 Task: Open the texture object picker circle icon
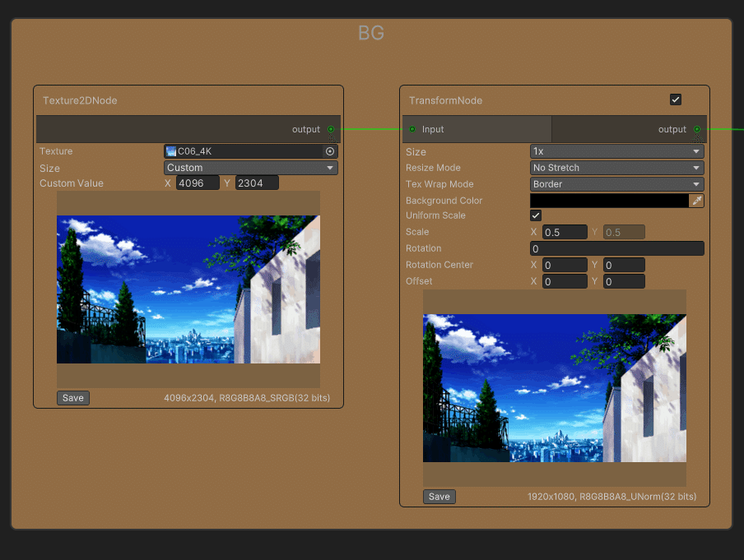330,151
